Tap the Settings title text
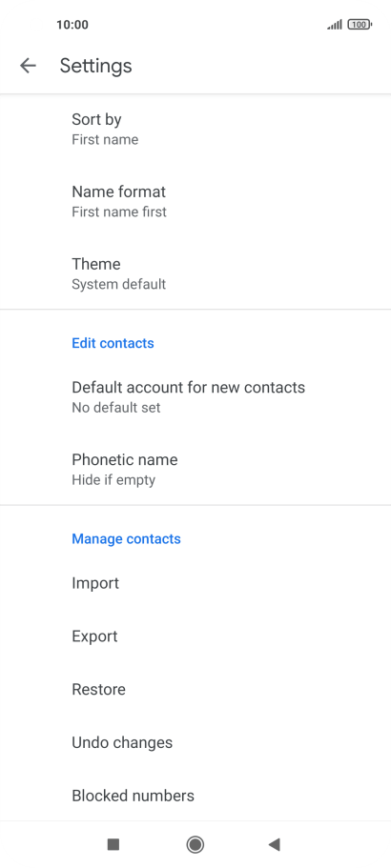 (95, 66)
